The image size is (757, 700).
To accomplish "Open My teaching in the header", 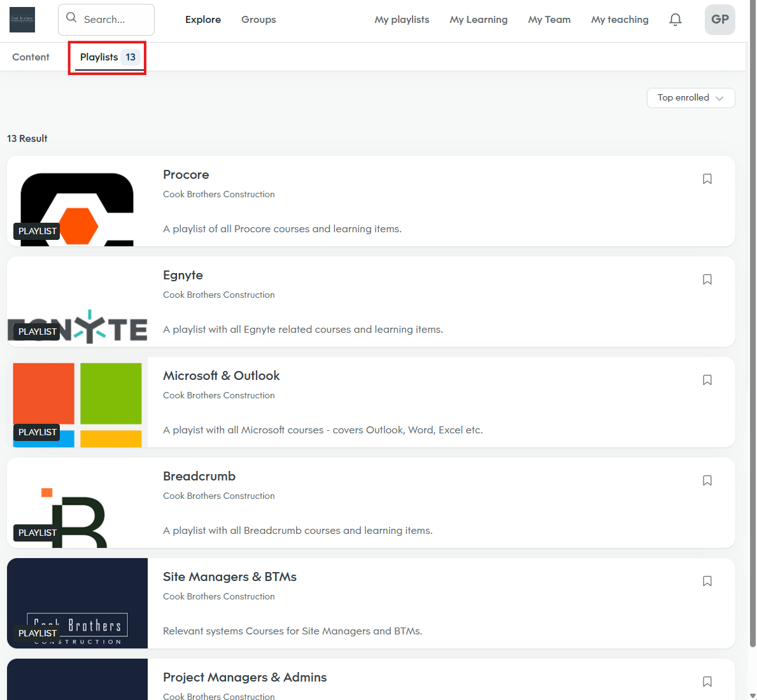I will pyautogui.click(x=619, y=20).
